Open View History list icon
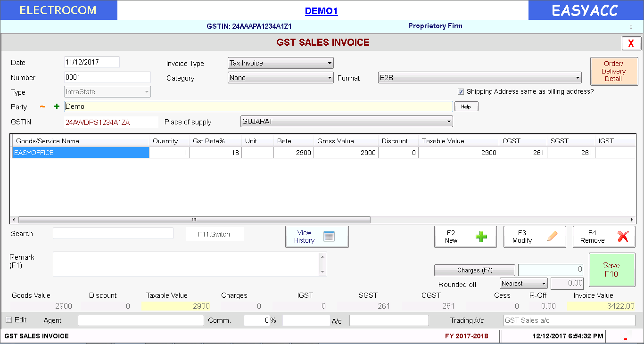The width and height of the screenshot is (644, 344). click(x=329, y=237)
